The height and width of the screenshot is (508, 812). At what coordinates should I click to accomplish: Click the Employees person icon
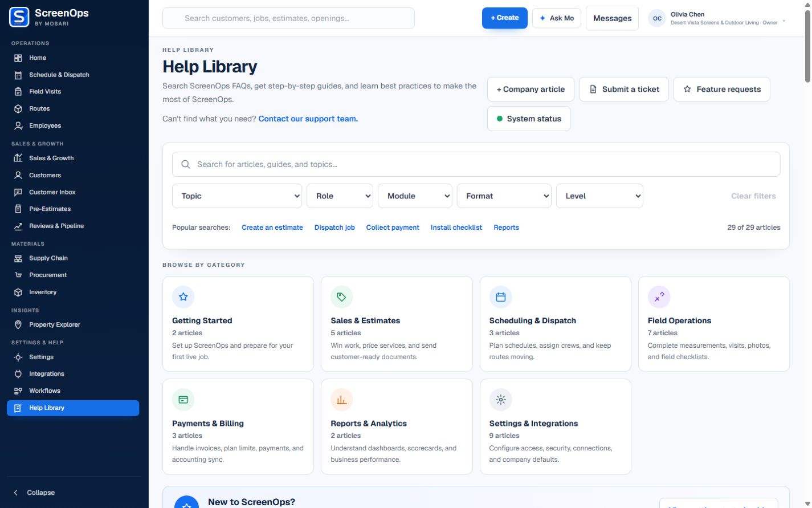tap(18, 126)
